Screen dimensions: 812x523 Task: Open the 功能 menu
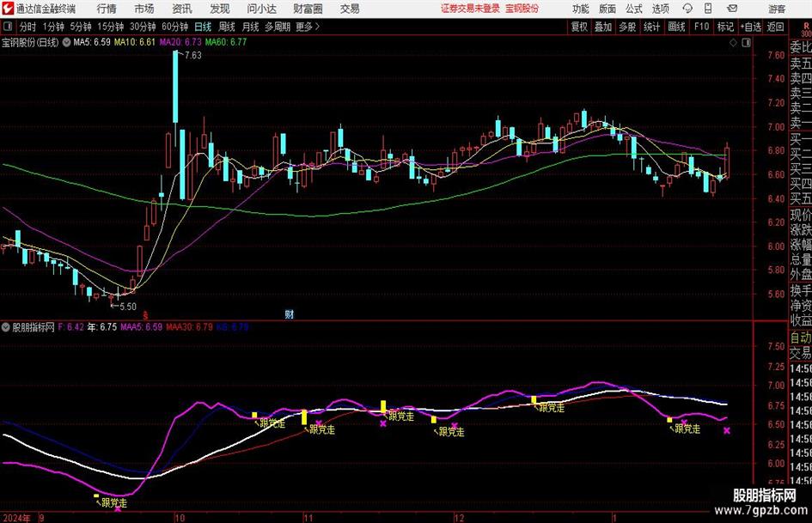(x=581, y=9)
